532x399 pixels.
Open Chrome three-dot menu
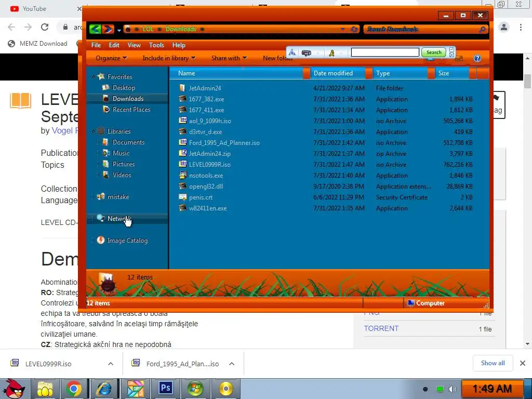click(x=521, y=27)
